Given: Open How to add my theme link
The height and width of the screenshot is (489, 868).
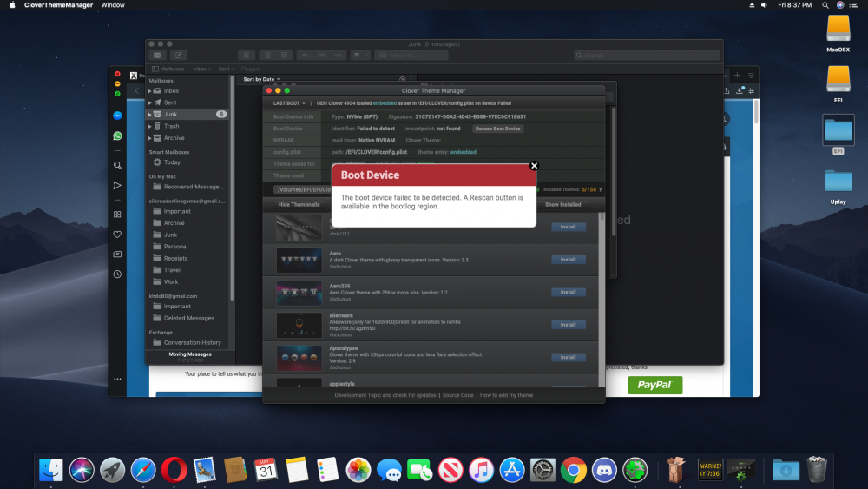Looking at the screenshot, I should [x=507, y=395].
